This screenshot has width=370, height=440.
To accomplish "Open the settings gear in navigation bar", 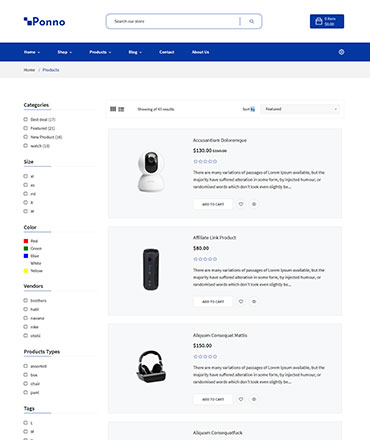I will 341,52.
